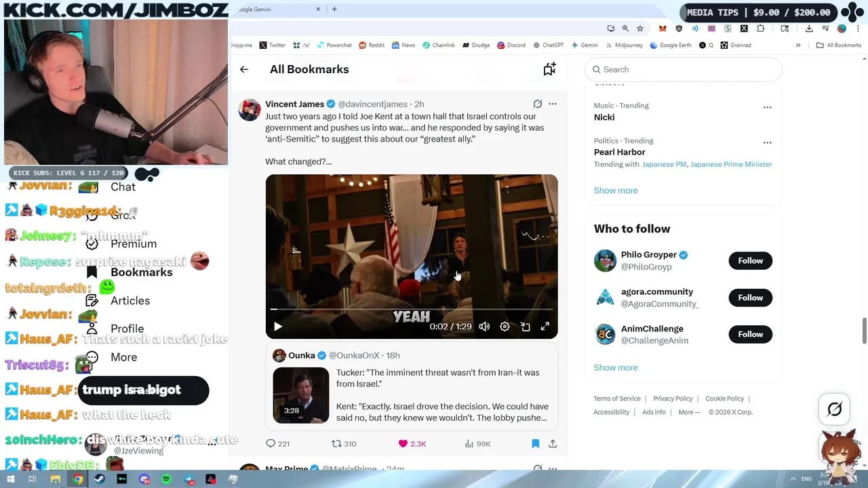Expand the footer More menu
The image size is (868, 488).
(689, 412)
